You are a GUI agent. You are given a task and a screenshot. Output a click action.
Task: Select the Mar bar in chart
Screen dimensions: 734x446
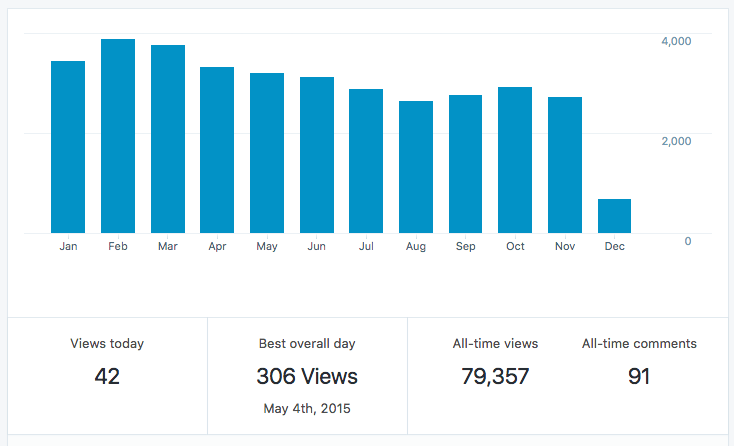coord(168,139)
